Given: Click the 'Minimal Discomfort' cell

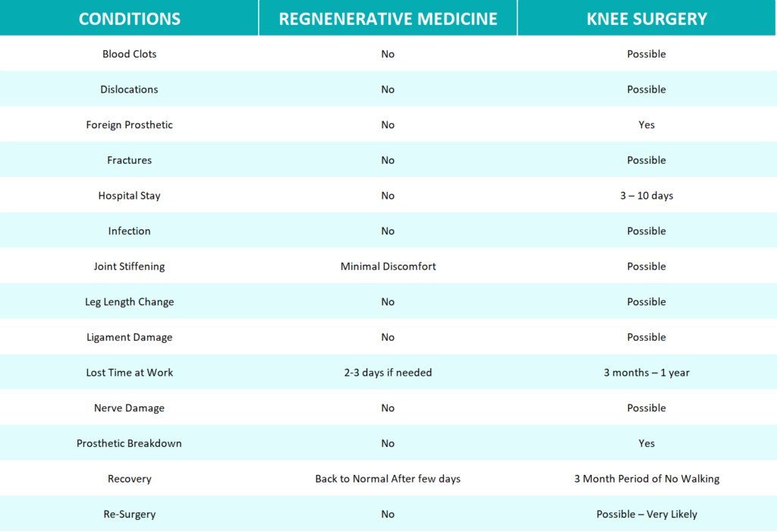Looking at the screenshot, I should 388,266.
